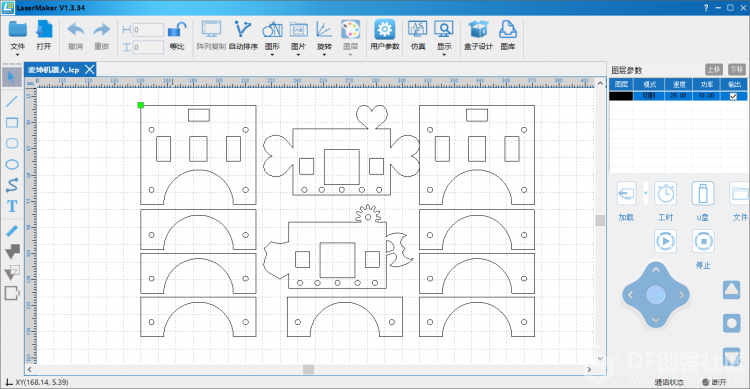Open the 显示 display tool

444,30
